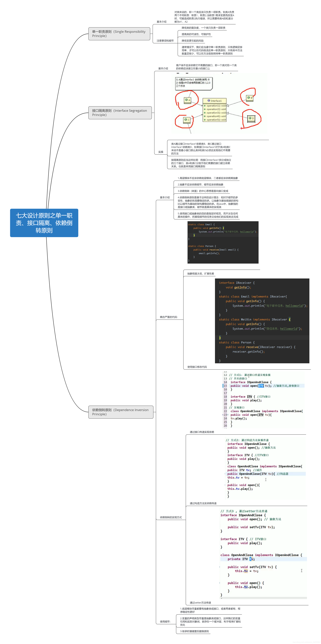The image size is (321, 644).
Task: Click 基本介绍 under Interface Segregation Principle
Action: point(163,69)
